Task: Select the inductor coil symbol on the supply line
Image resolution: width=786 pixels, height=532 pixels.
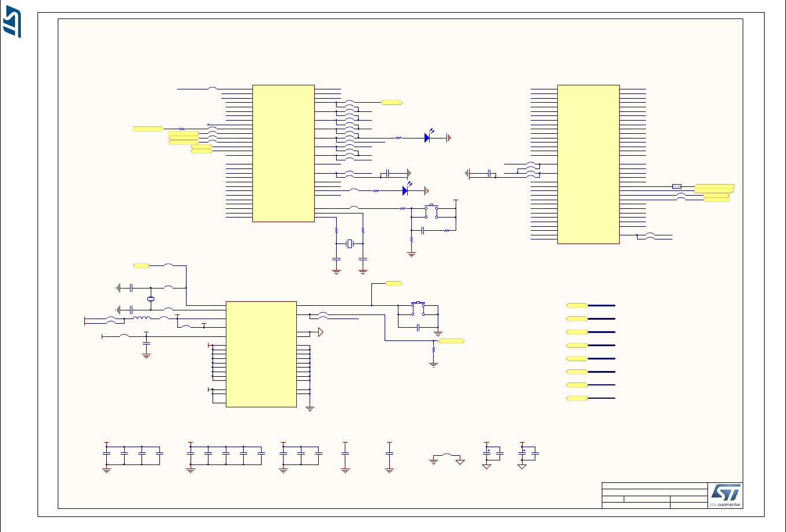Action: [x=141, y=317]
